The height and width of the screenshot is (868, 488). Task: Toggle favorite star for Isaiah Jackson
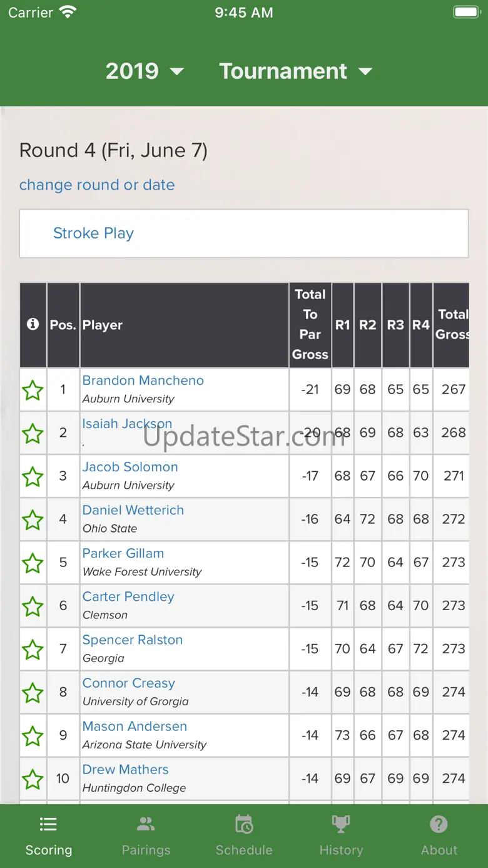point(33,434)
